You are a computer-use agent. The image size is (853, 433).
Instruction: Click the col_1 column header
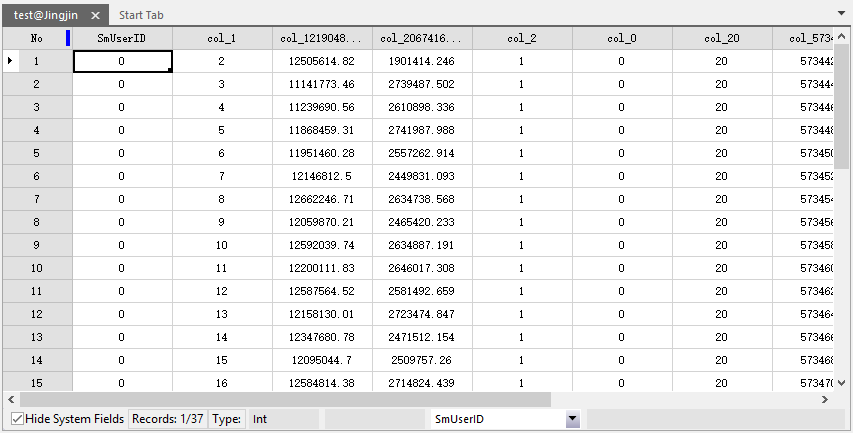coord(222,38)
